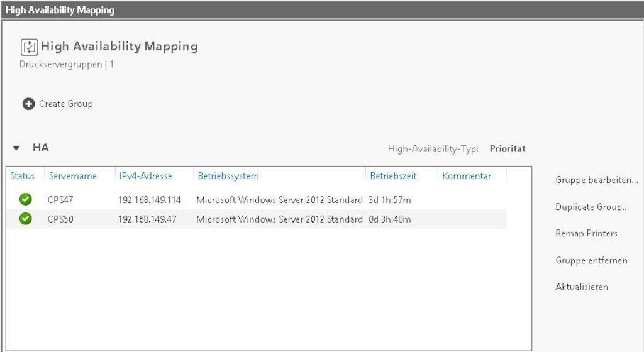
Task: Click the High Availability Mapping header icon
Action: pos(29,47)
